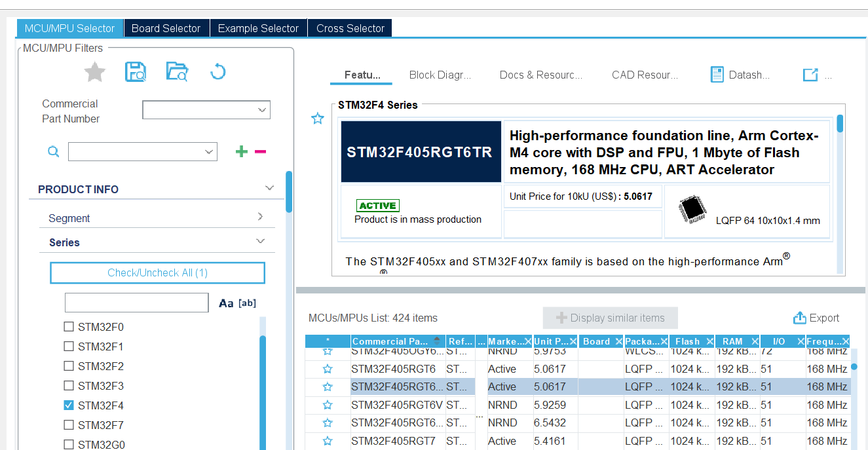Image resolution: width=868 pixels, height=450 pixels.
Task: Click the series filter text field
Action: [136, 303]
